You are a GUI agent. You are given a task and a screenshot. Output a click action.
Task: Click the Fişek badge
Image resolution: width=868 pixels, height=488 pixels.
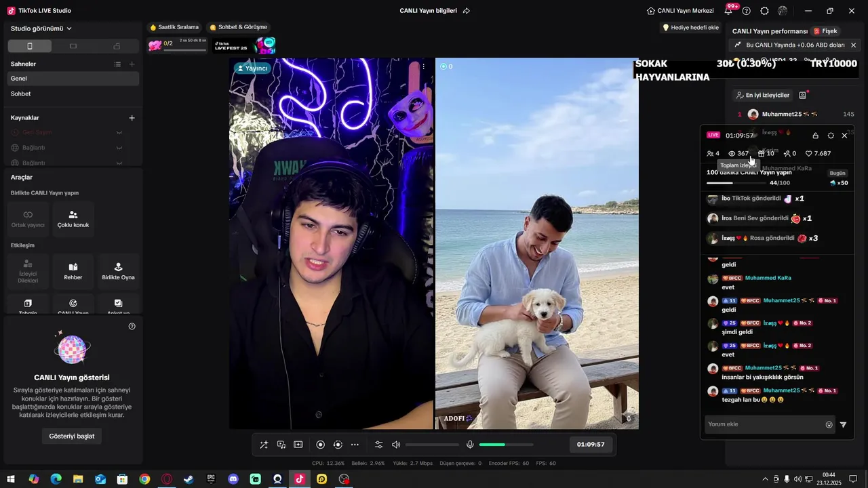pyautogui.click(x=826, y=31)
